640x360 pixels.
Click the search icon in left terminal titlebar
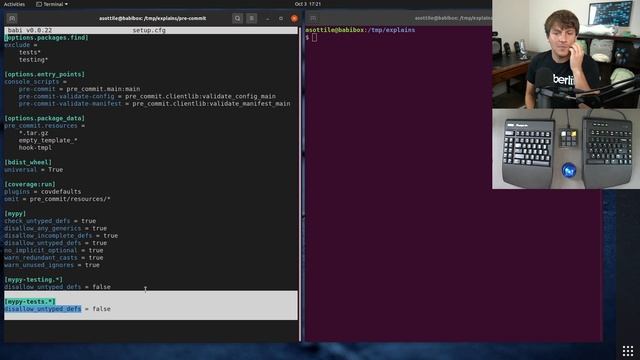point(238,18)
